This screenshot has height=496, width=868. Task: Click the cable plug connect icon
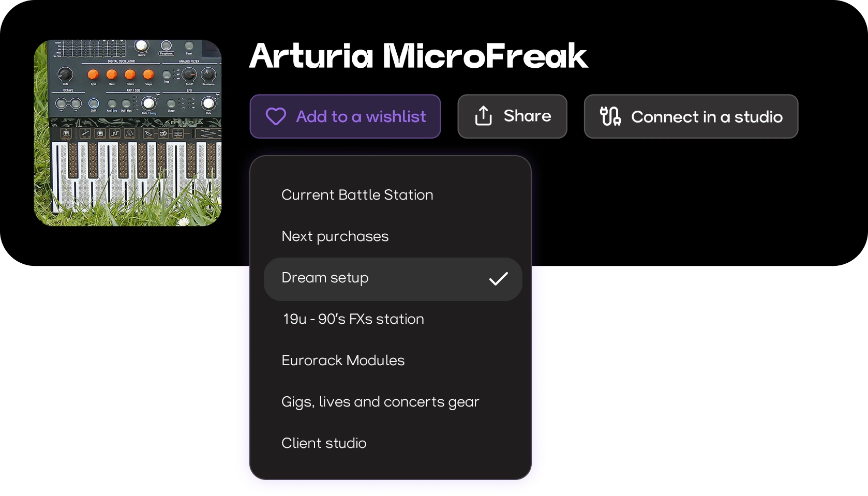pyautogui.click(x=610, y=116)
